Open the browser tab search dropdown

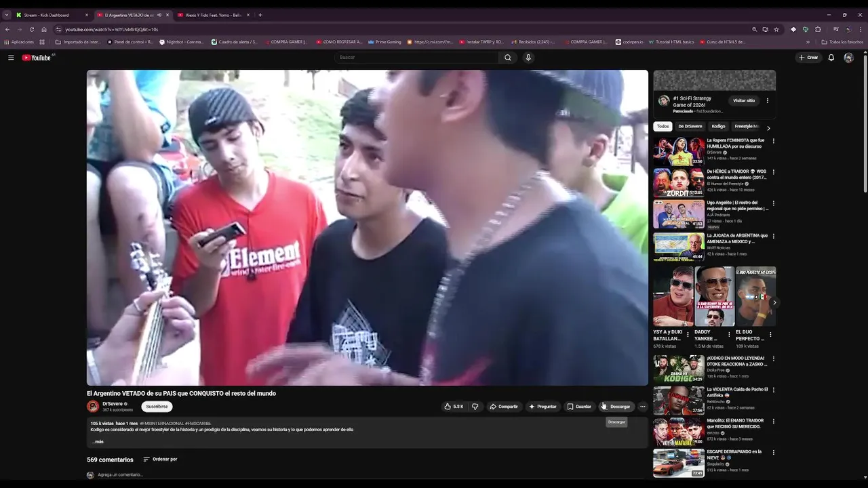point(7,15)
